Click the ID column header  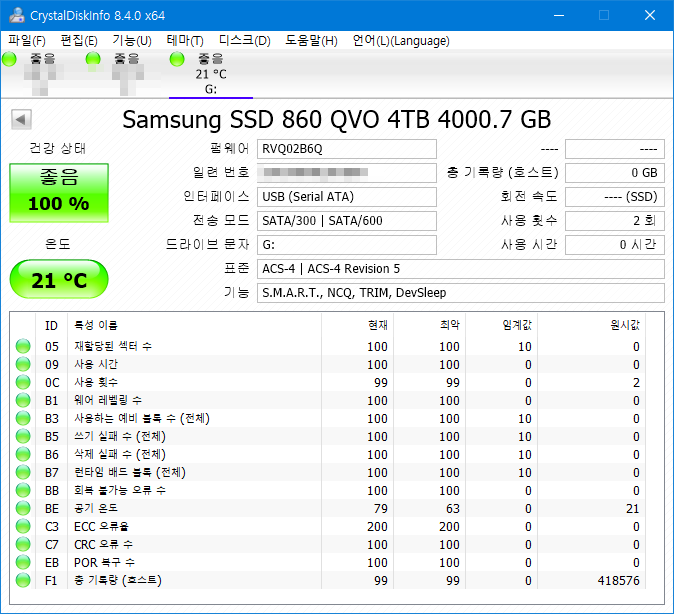52,325
